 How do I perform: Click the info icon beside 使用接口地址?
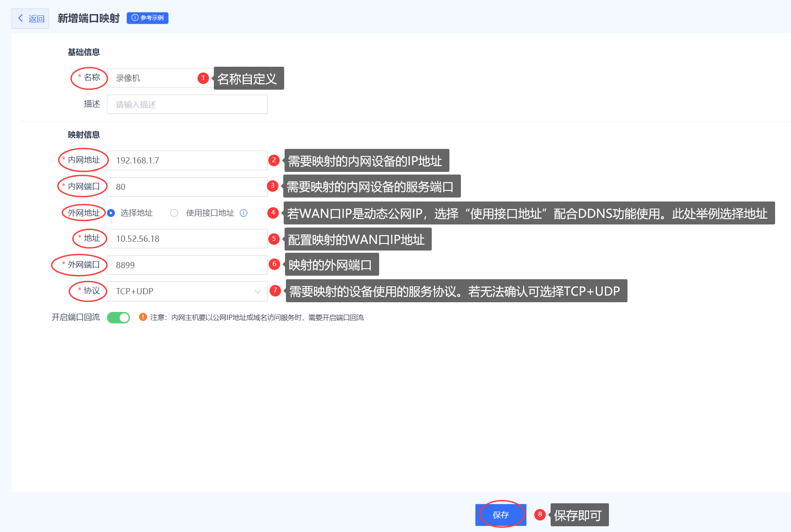[243, 213]
